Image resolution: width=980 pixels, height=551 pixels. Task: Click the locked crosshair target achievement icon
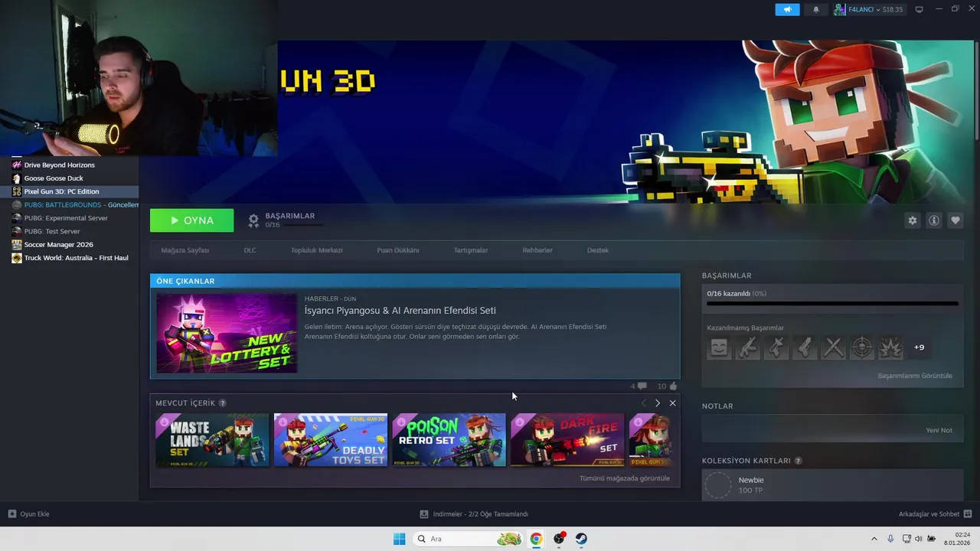coord(862,348)
